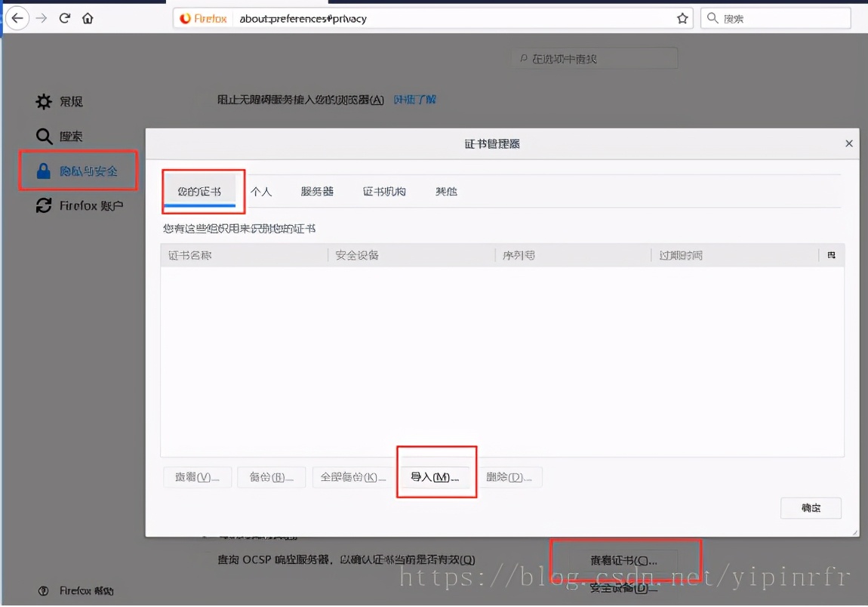Click the 导入(M)... import button

click(x=435, y=477)
